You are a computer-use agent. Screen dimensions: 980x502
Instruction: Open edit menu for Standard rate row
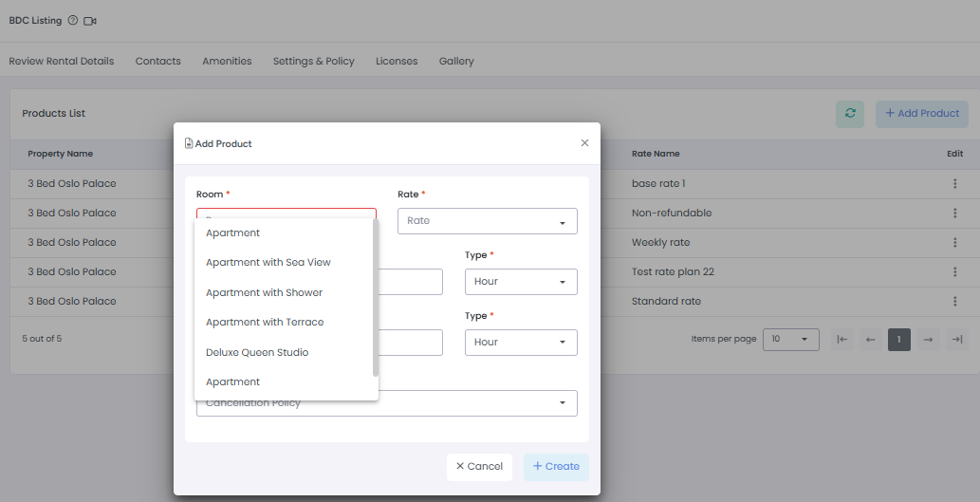click(954, 301)
